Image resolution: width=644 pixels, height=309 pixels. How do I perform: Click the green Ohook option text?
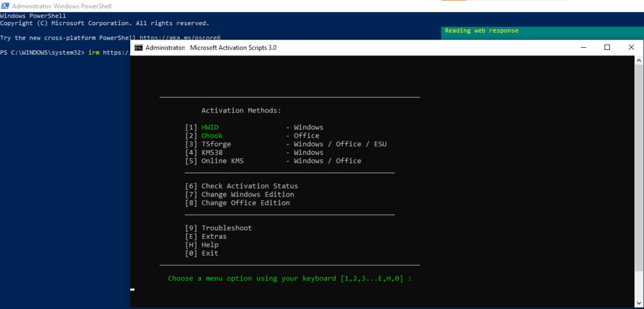(212, 136)
